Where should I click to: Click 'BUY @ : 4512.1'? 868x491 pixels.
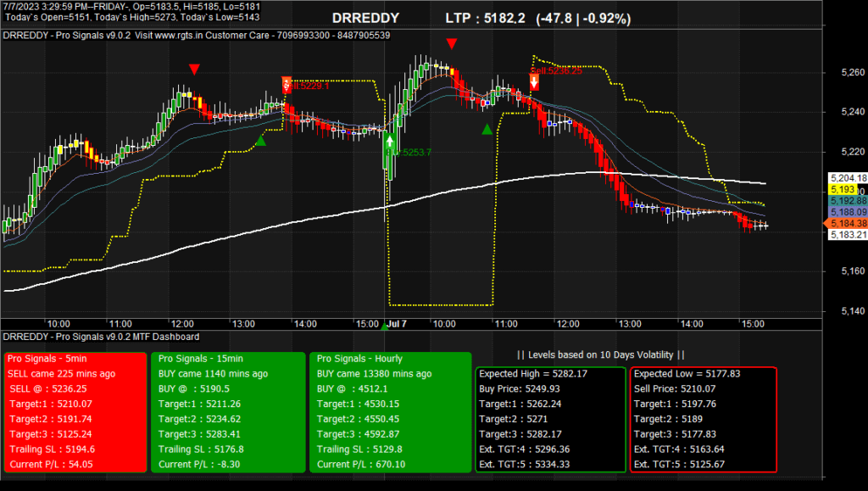pos(352,388)
